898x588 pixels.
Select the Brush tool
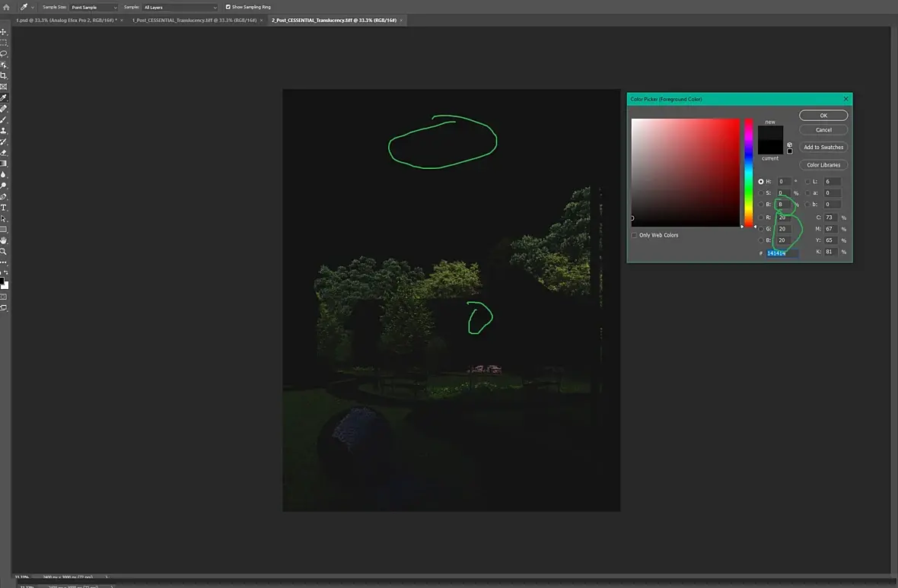tap(4, 119)
